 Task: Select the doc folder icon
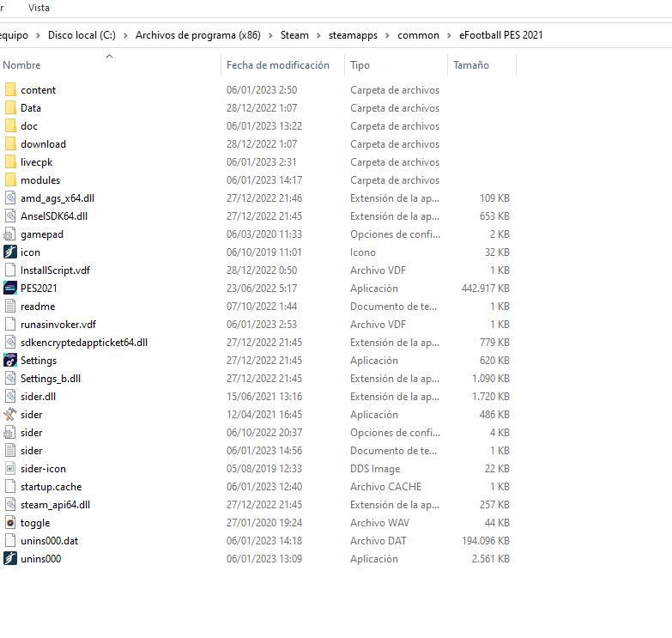tap(10, 125)
